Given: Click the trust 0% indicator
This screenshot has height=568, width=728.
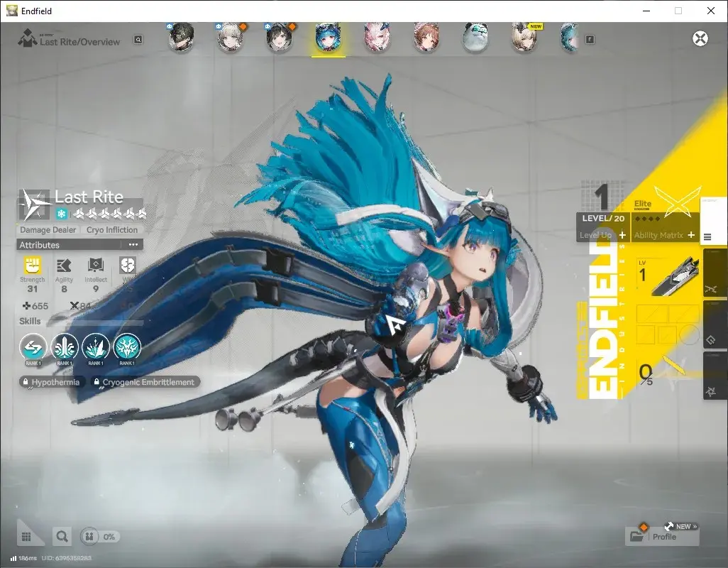Looking at the screenshot, I should pos(100,537).
